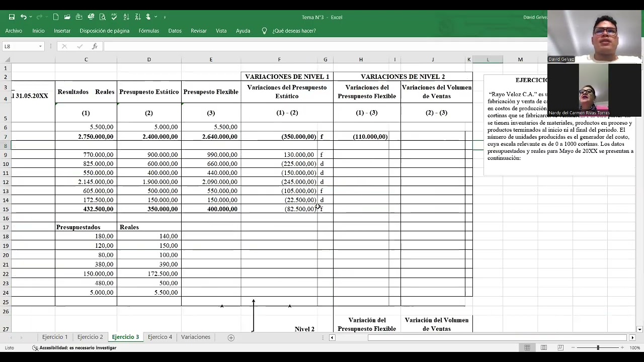644x362 pixels.
Task: Click the insert function fx icon
Action: pyautogui.click(x=95, y=46)
